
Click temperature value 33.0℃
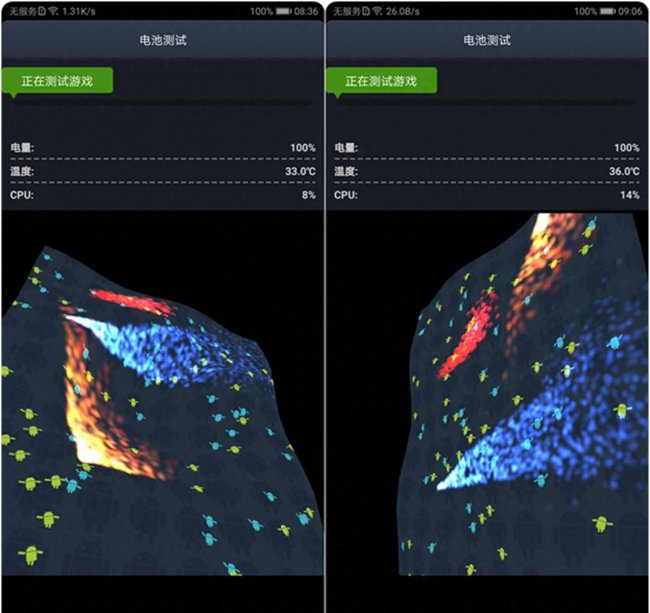coord(300,171)
